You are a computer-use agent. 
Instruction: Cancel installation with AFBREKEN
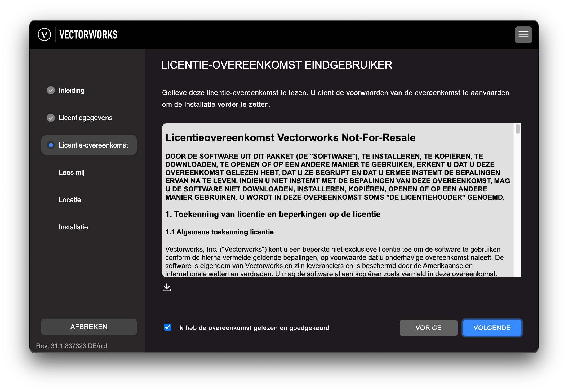(x=89, y=327)
